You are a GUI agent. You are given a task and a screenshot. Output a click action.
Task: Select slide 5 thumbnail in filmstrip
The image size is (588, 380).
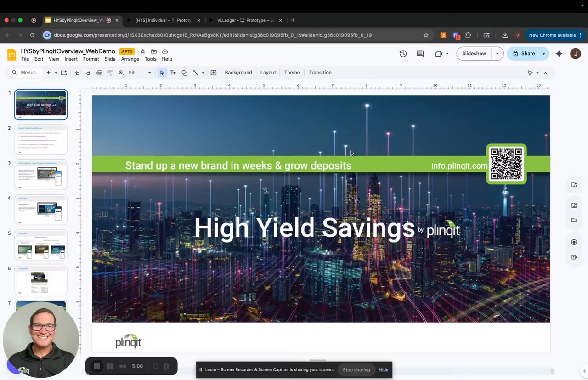(x=41, y=245)
